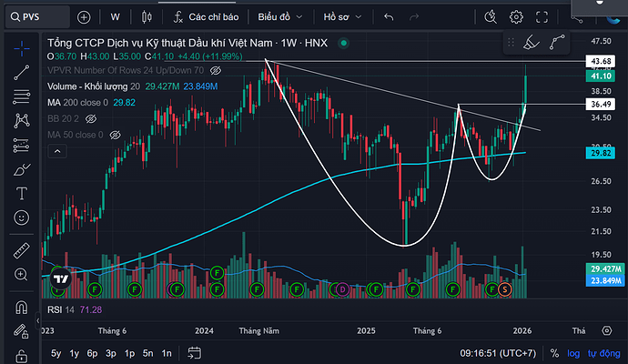Click the purple D dividend marker

point(342,289)
